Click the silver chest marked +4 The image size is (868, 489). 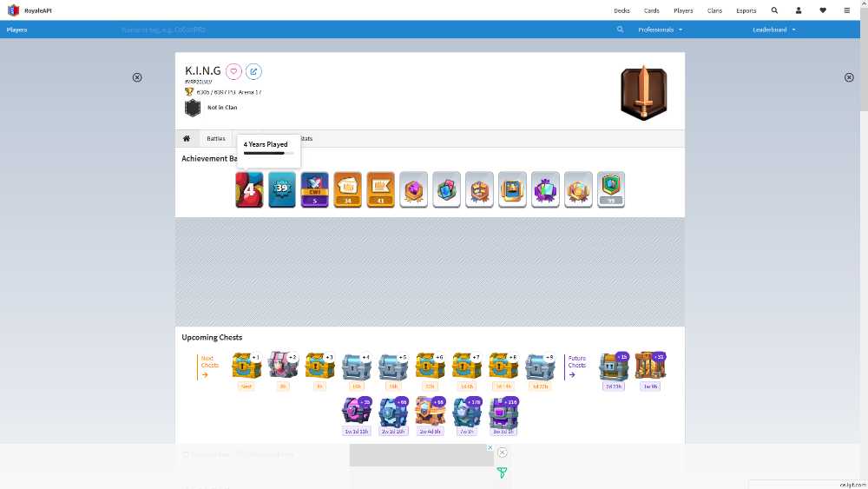tap(357, 366)
